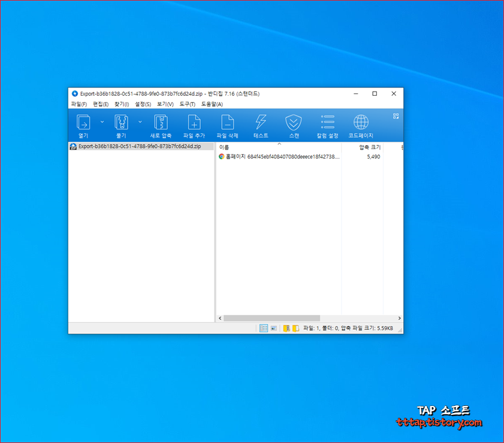Click the 5,490 compressed size cell
The height and width of the screenshot is (443, 504).
373,157
